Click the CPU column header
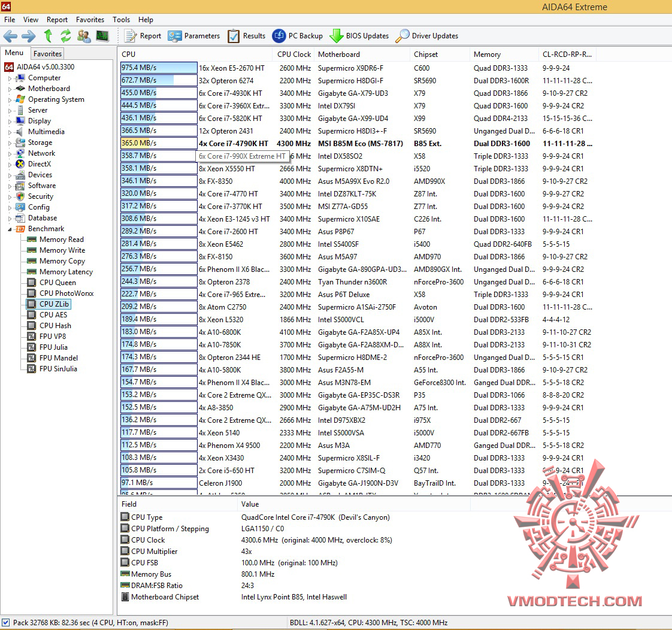The image size is (672, 630). click(195, 54)
